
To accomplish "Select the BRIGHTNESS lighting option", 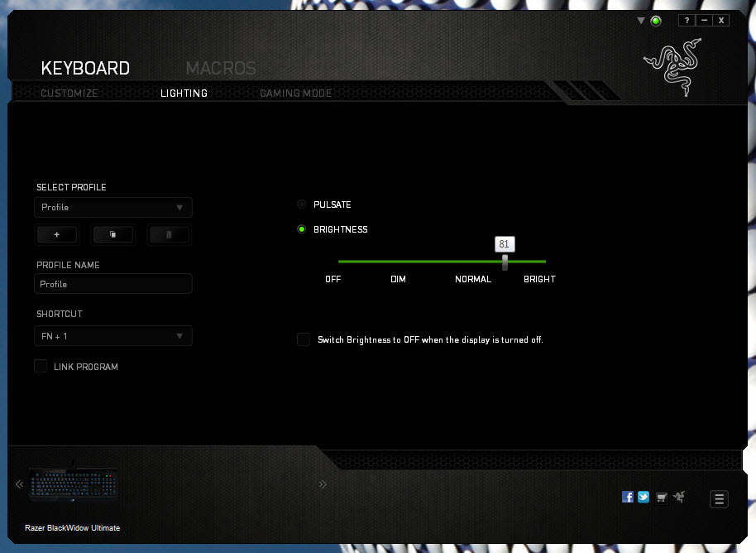I will [302, 229].
